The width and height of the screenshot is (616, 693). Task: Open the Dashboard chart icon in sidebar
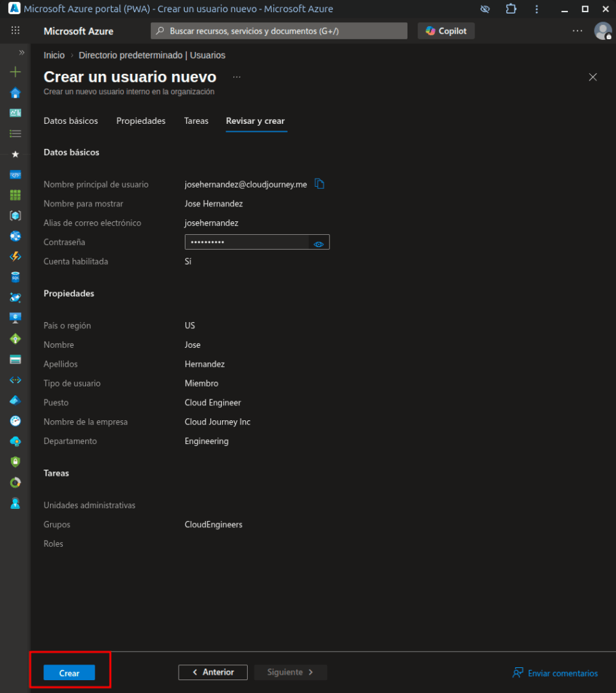tap(15, 113)
